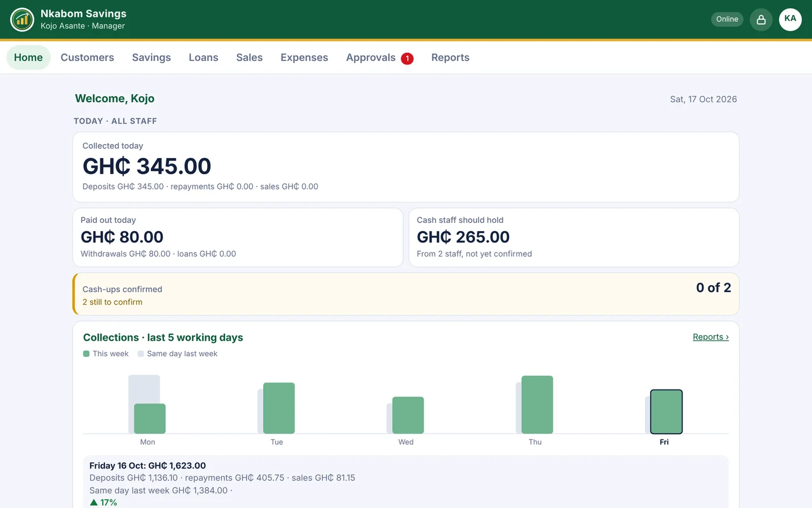The width and height of the screenshot is (812, 508).
Task: Click the Online status pill
Action: point(727,19)
